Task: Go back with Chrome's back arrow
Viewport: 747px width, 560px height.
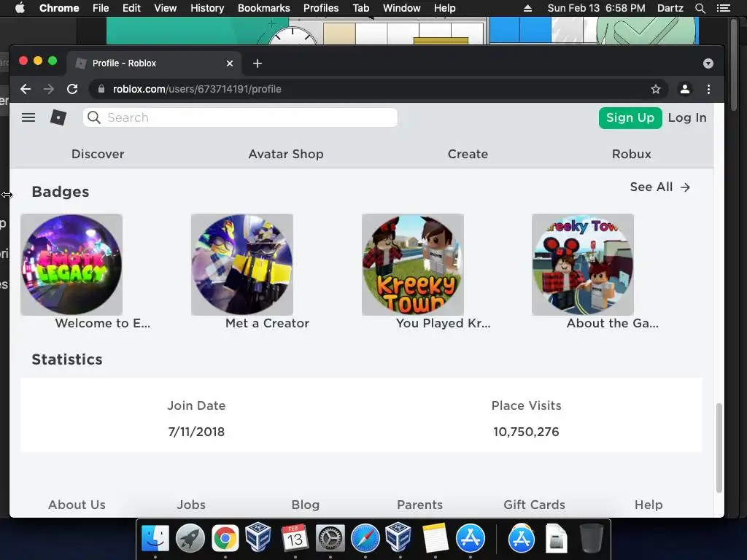Action: pyautogui.click(x=26, y=89)
